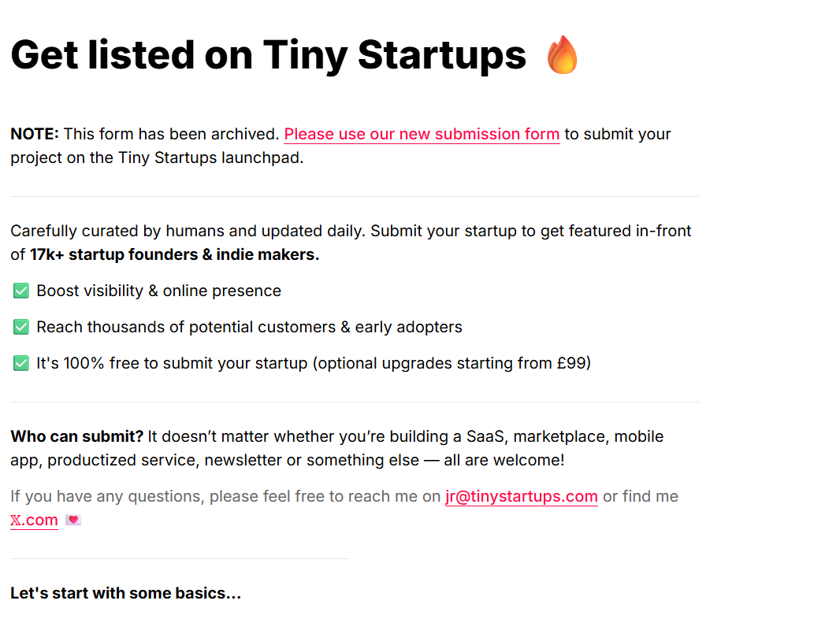The image size is (840, 619).
Task: Click the 'Get listed on Tiny Startups' heading
Action: pyautogui.click(x=269, y=55)
